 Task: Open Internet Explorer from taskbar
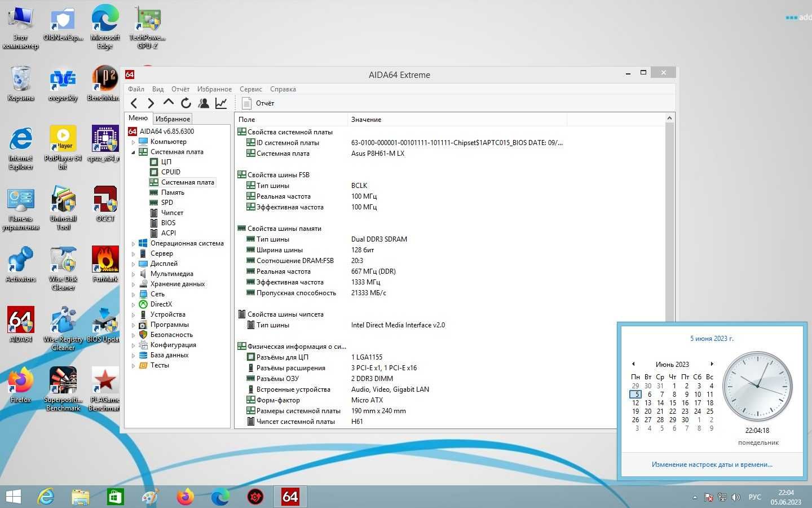coord(46,497)
